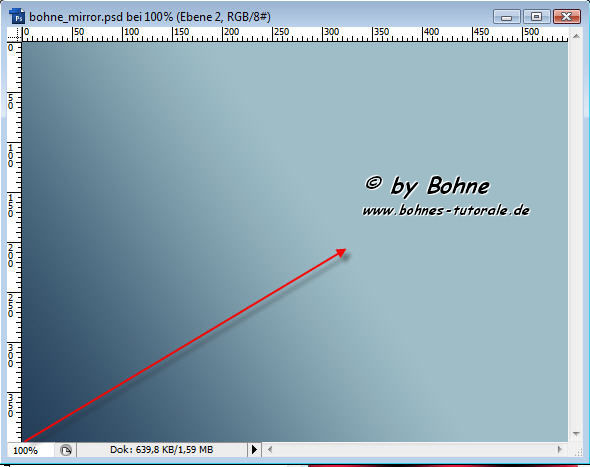Click the horizontal scrollbar right arrow
The height and width of the screenshot is (467, 590).
tap(560, 449)
